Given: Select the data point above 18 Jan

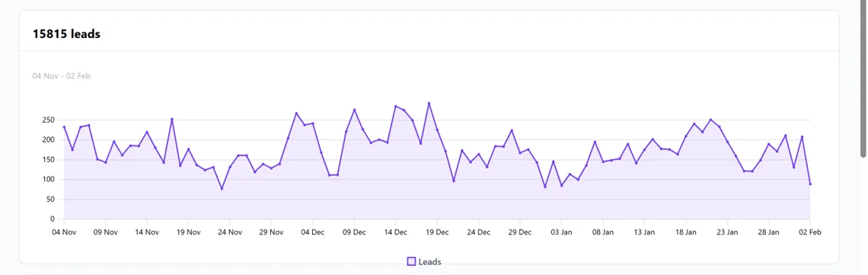Looking at the screenshot, I should 686,136.
